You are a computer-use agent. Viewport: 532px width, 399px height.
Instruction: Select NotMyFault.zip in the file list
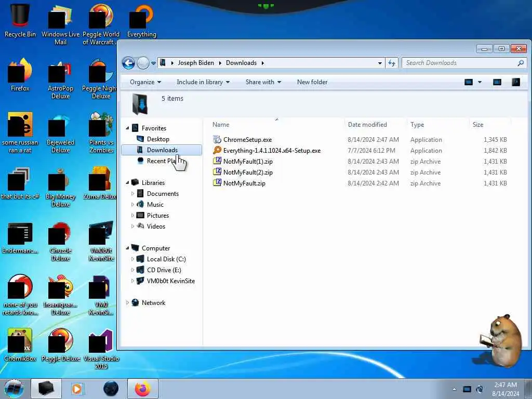point(244,183)
